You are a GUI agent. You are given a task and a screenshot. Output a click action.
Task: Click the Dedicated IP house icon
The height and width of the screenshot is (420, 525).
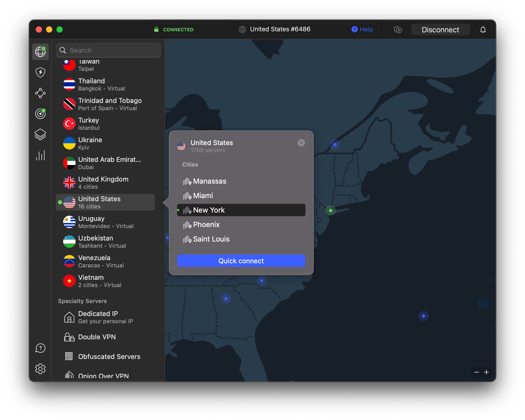tap(69, 317)
